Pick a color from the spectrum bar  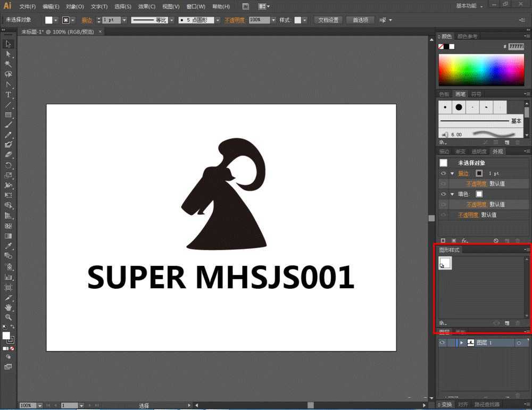tap(480, 69)
